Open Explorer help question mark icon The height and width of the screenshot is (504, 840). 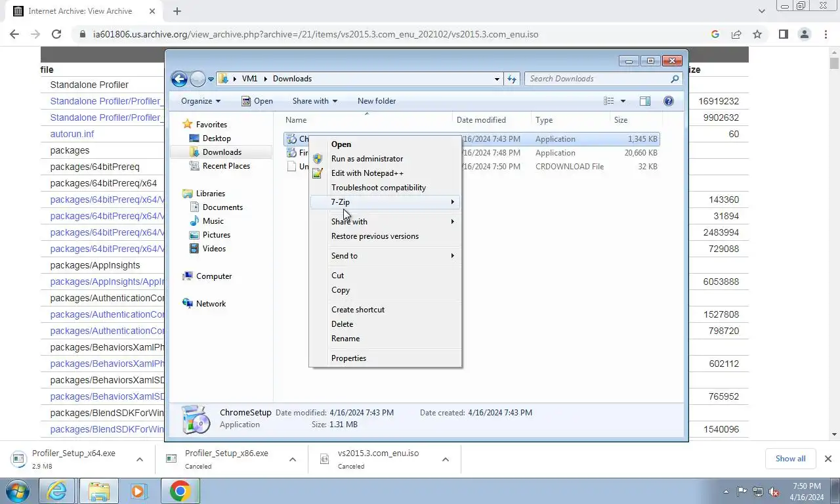pyautogui.click(x=669, y=101)
